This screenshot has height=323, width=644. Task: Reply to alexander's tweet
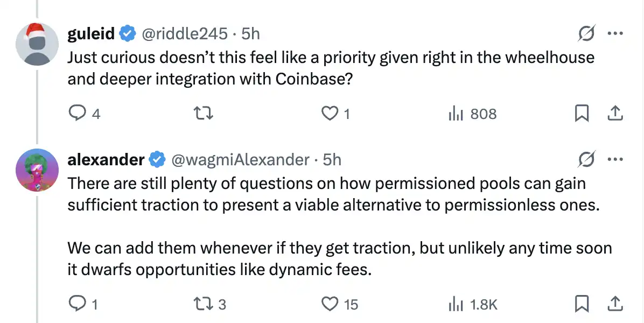click(x=79, y=304)
